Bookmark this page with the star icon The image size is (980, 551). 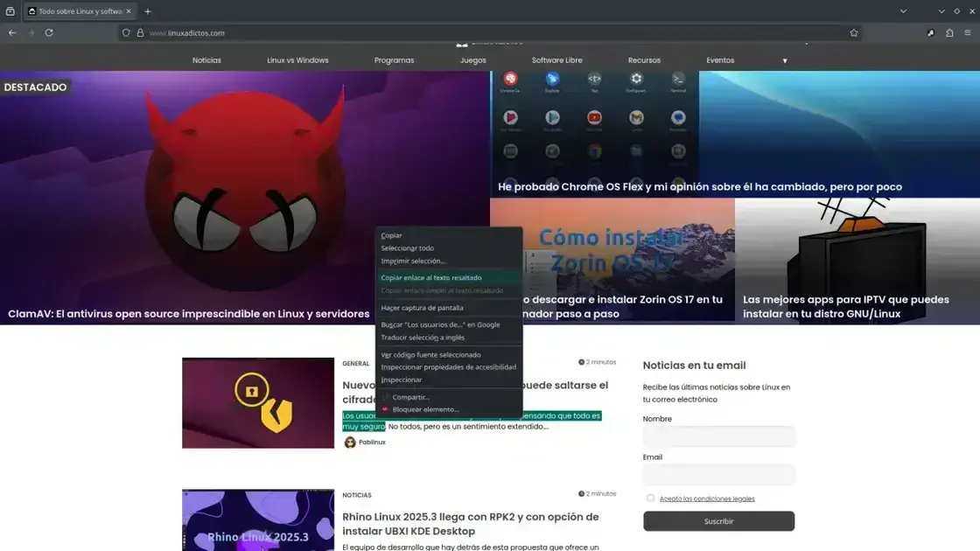(854, 33)
